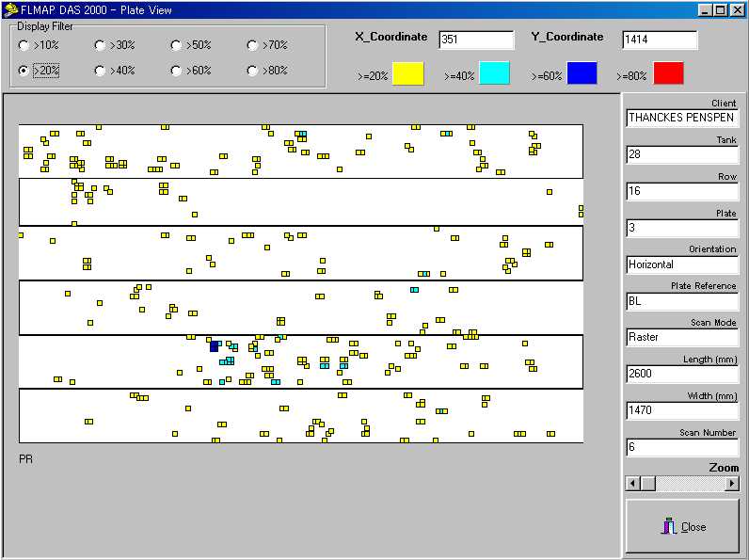Click the Length (mm) field 2600

tap(682, 374)
